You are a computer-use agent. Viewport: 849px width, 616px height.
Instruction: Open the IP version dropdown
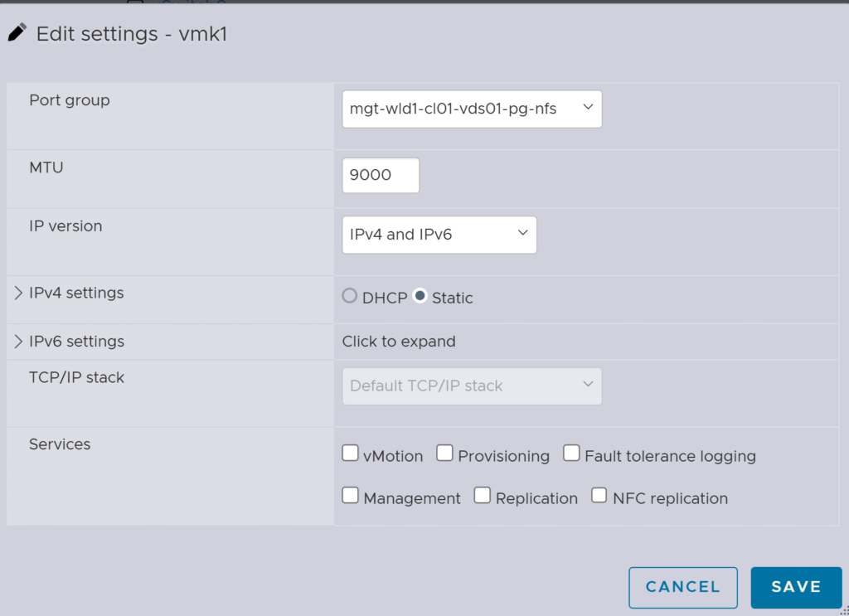click(x=439, y=235)
